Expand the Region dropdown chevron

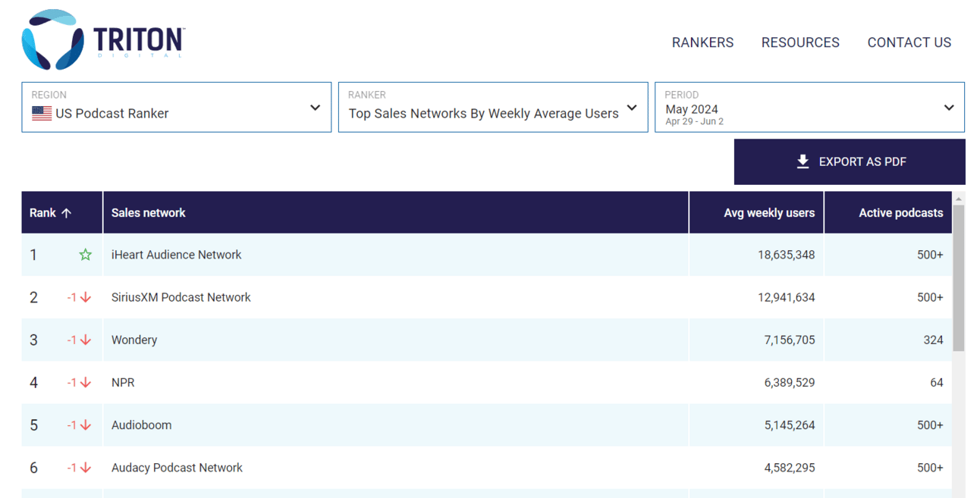pos(315,108)
